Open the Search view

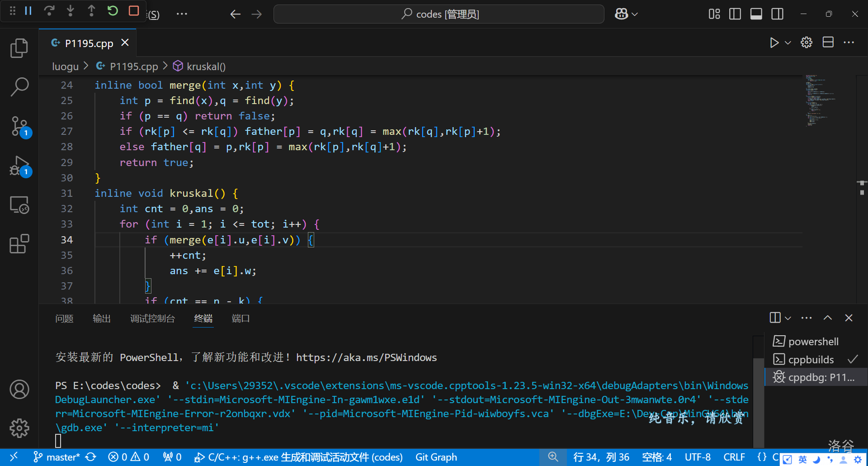point(19,86)
